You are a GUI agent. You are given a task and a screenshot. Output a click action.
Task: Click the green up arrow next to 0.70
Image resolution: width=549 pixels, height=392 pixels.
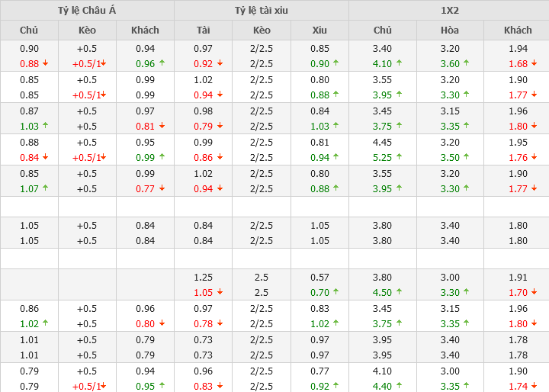point(336,292)
